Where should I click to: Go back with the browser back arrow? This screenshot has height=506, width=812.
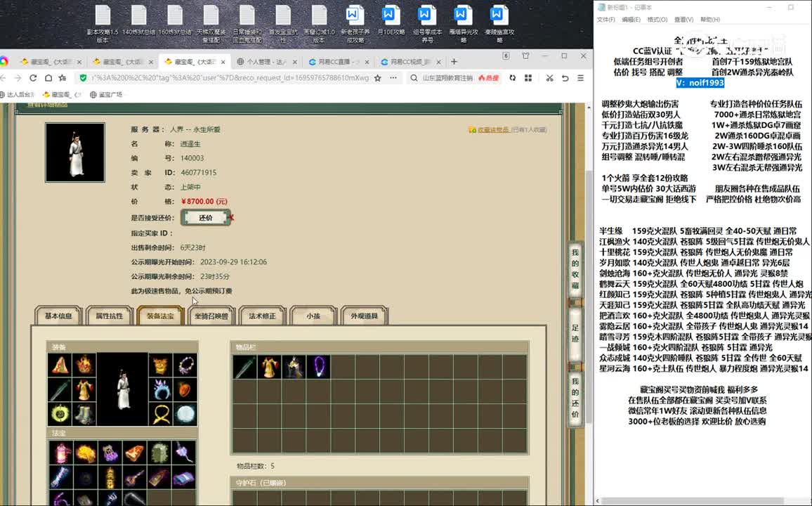click(3, 78)
